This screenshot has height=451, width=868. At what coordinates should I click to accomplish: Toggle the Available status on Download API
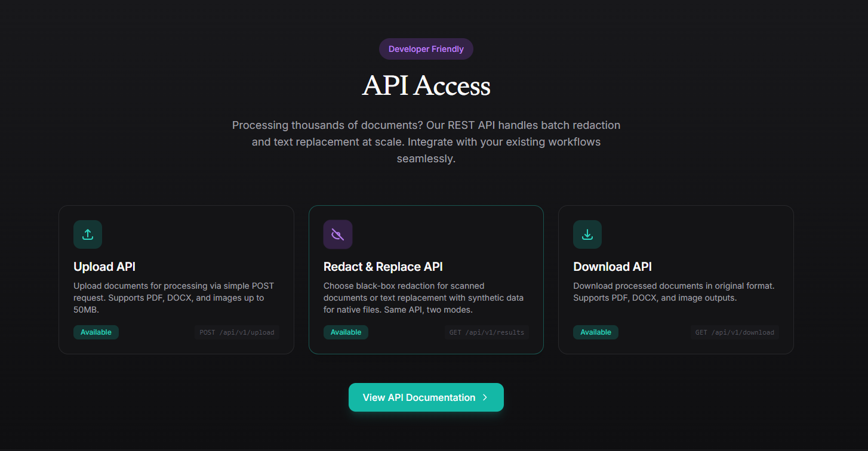(595, 332)
